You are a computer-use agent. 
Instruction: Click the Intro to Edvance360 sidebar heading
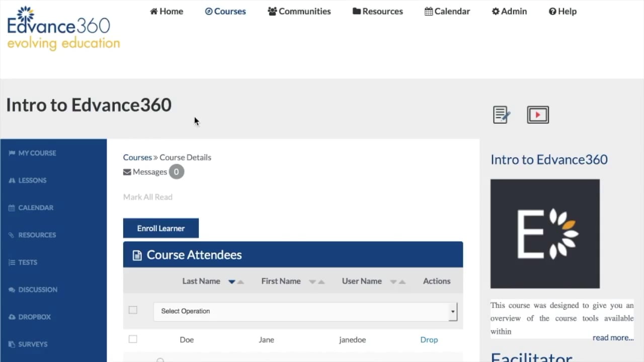(x=549, y=159)
